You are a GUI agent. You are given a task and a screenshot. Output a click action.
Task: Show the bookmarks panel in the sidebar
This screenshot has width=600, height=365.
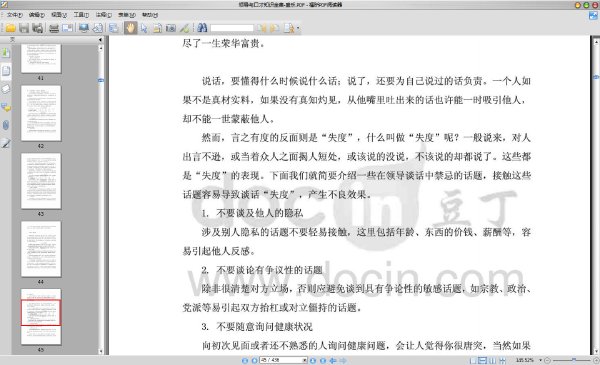coord(5,53)
